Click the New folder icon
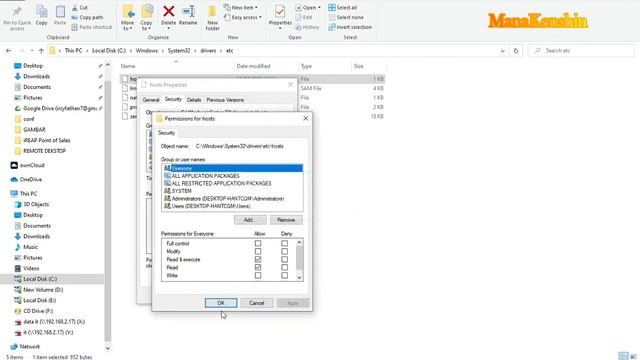 pos(212,18)
